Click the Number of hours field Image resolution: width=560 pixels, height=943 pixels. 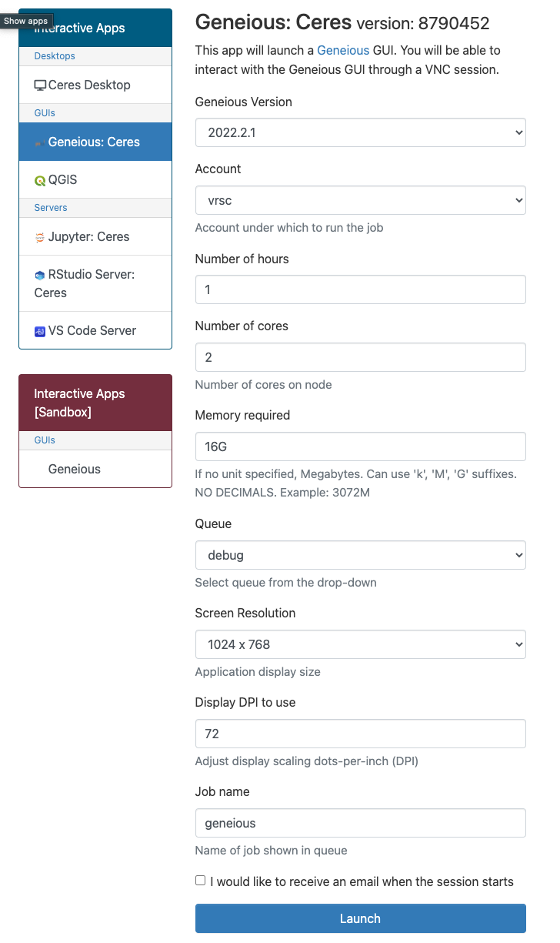coord(360,289)
